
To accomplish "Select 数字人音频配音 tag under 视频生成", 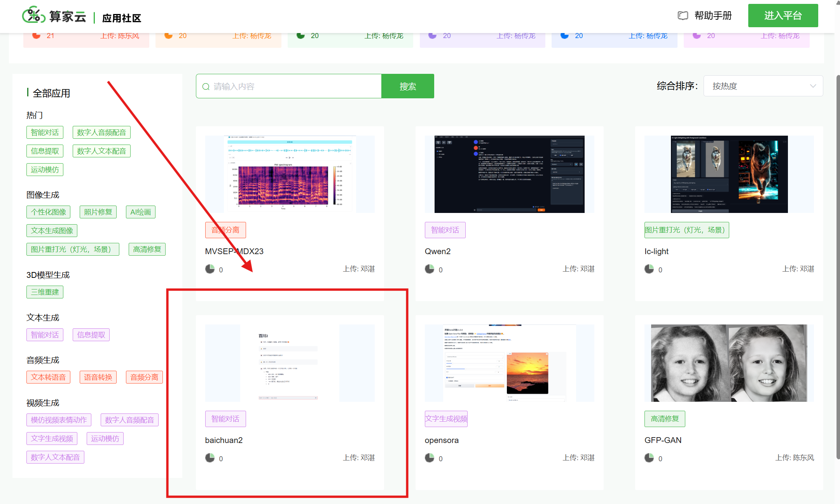I will click(x=129, y=420).
